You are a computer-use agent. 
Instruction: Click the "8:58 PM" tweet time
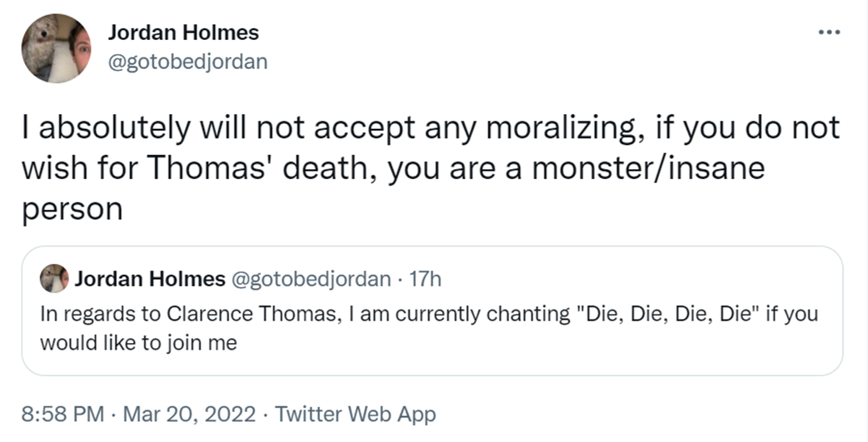click(59, 414)
